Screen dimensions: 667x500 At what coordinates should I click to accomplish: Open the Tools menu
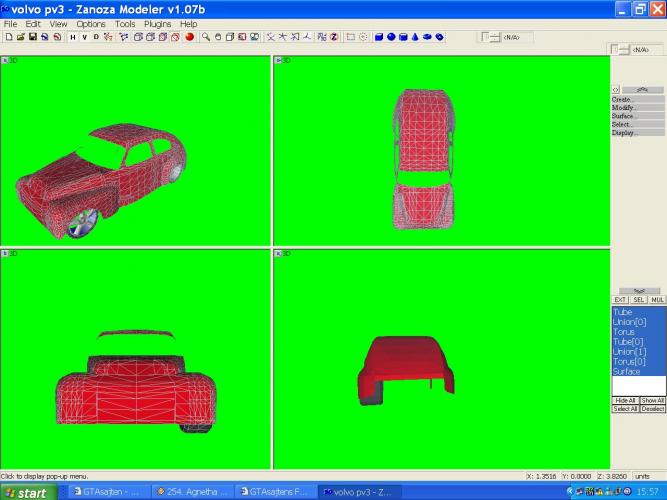125,23
